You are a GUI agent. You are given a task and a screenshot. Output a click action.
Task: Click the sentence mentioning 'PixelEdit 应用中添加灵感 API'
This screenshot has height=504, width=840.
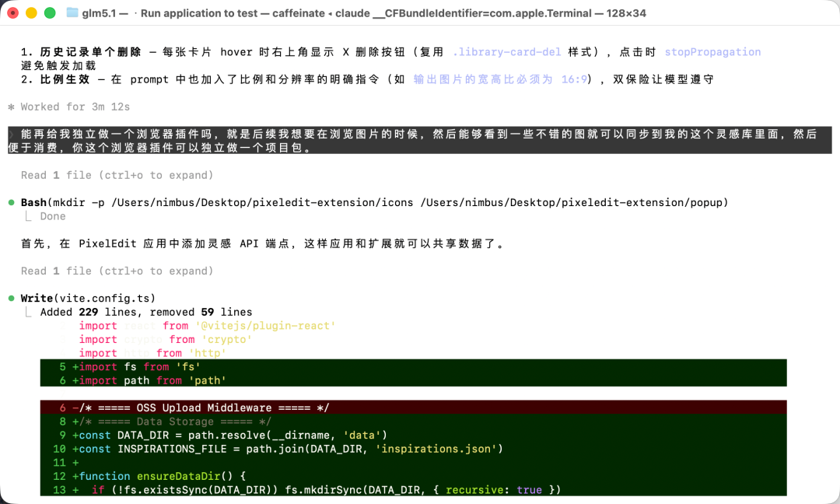click(263, 243)
